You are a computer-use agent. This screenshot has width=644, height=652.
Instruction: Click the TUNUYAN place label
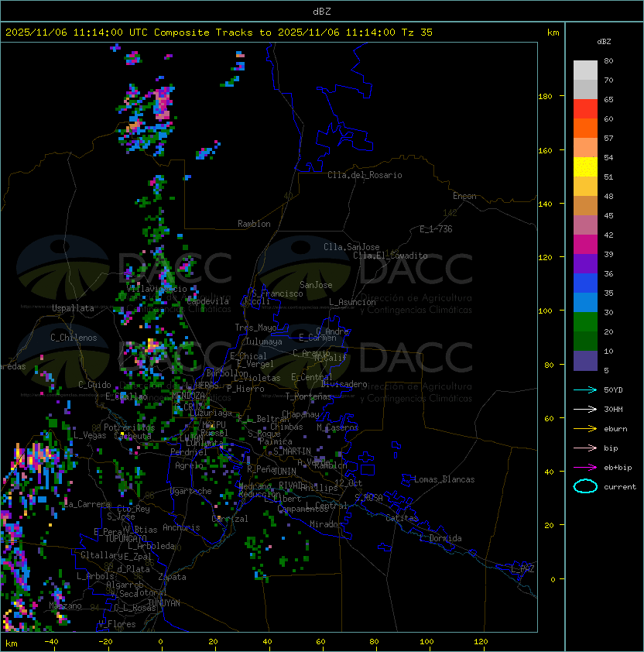(164, 603)
